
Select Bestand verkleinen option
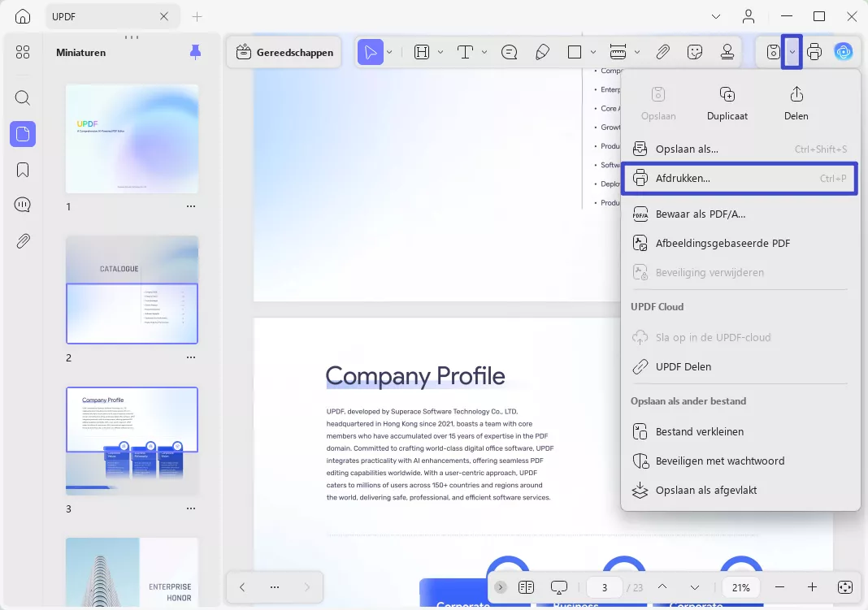[x=740, y=431]
